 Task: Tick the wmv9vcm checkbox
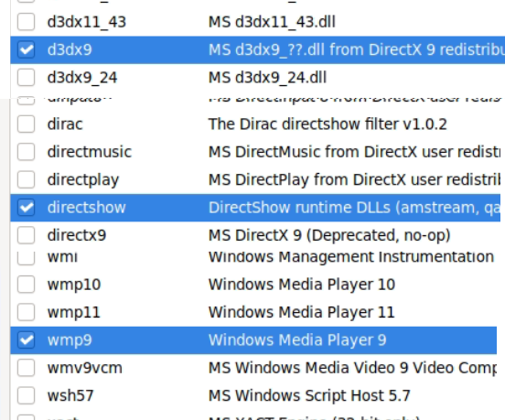pyautogui.click(x=27, y=368)
